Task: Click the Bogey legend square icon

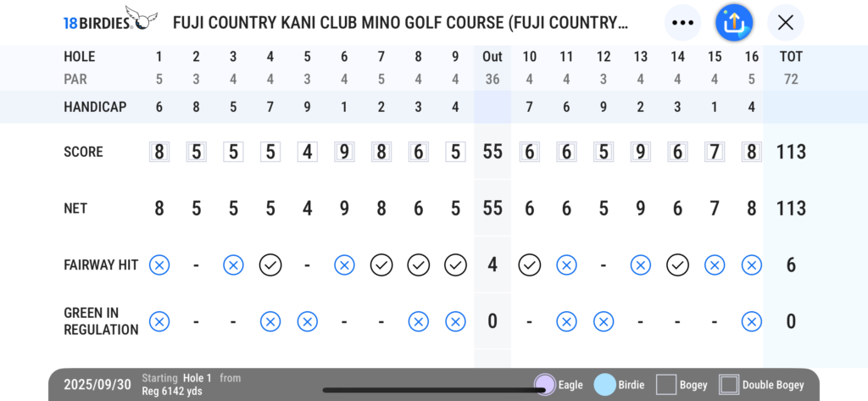Action: tap(666, 385)
